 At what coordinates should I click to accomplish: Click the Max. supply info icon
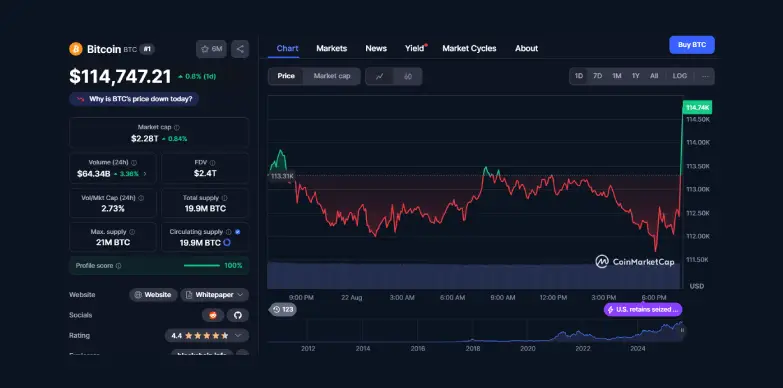[132, 232]
